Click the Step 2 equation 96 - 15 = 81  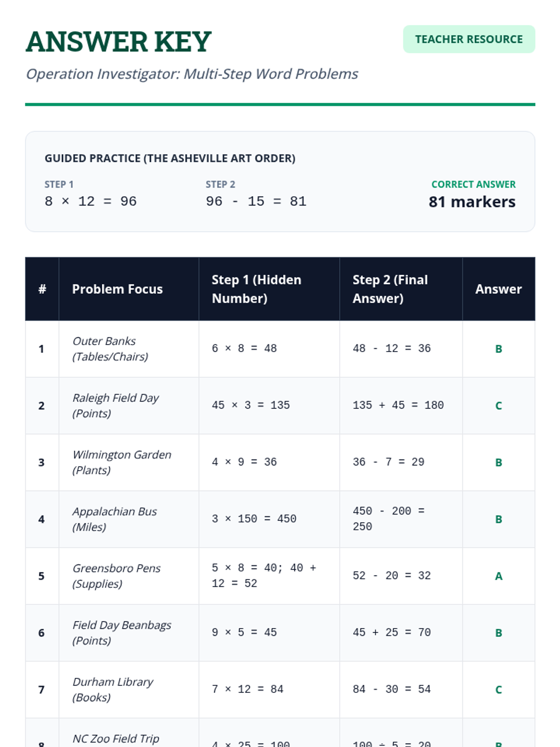tap(256, 201)
